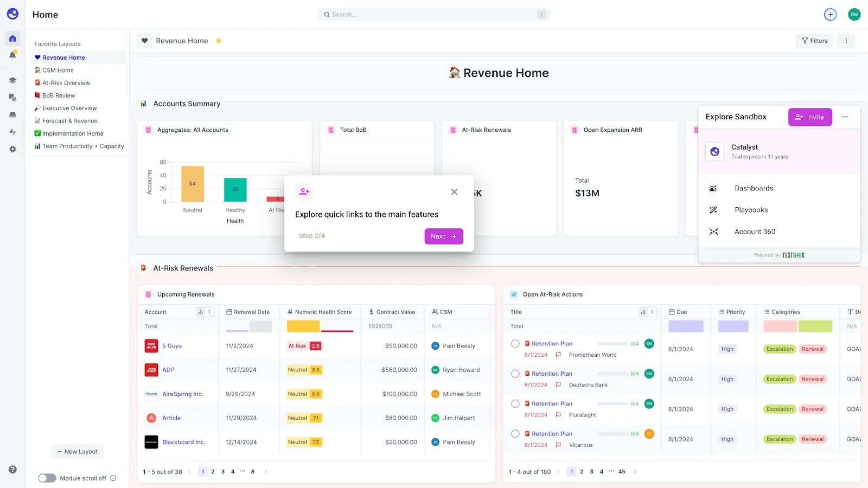Click the Article account logo
This screenshot has height=488, width=868.
151,418
